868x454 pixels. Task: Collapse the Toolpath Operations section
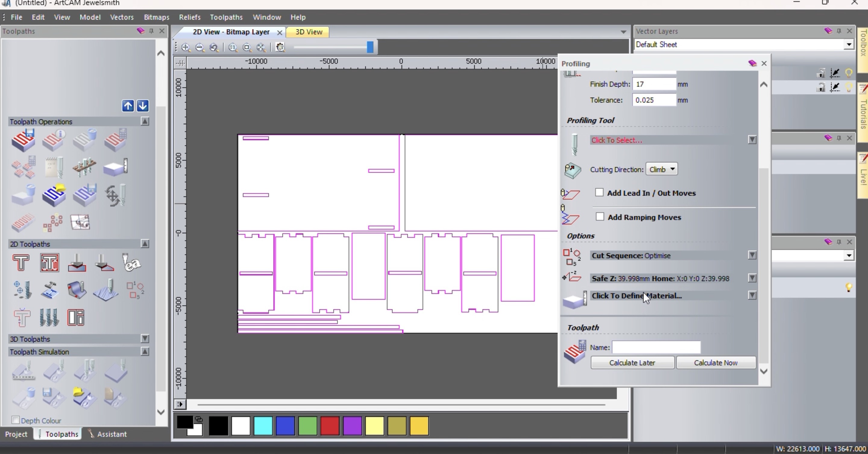145,121
